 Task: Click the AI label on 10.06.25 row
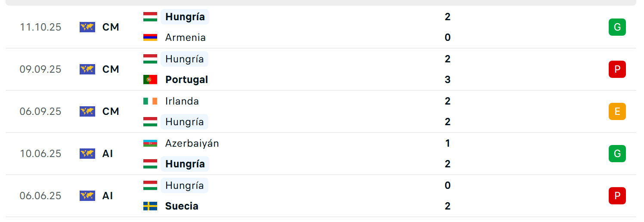pos(108,154)
